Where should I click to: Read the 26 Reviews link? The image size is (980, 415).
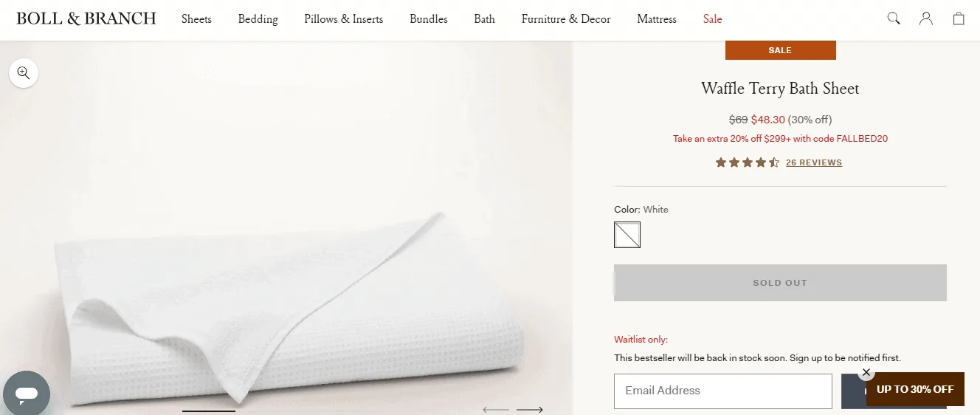pyautogui.click(x=814, y=162)
